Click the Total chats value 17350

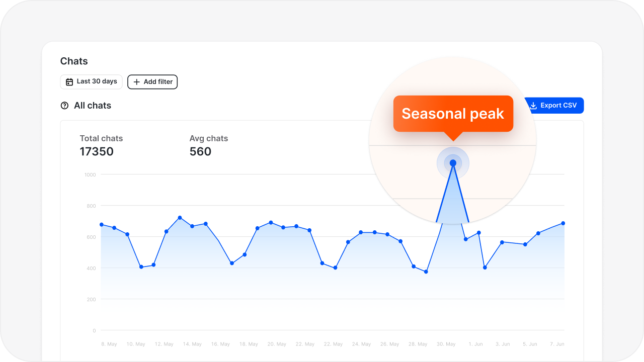[x=97, y=151]
